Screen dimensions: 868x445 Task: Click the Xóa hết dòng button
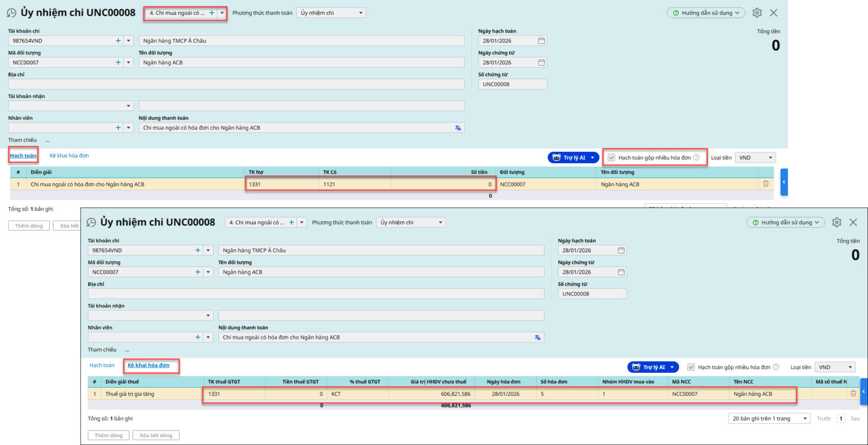[156, 435]
